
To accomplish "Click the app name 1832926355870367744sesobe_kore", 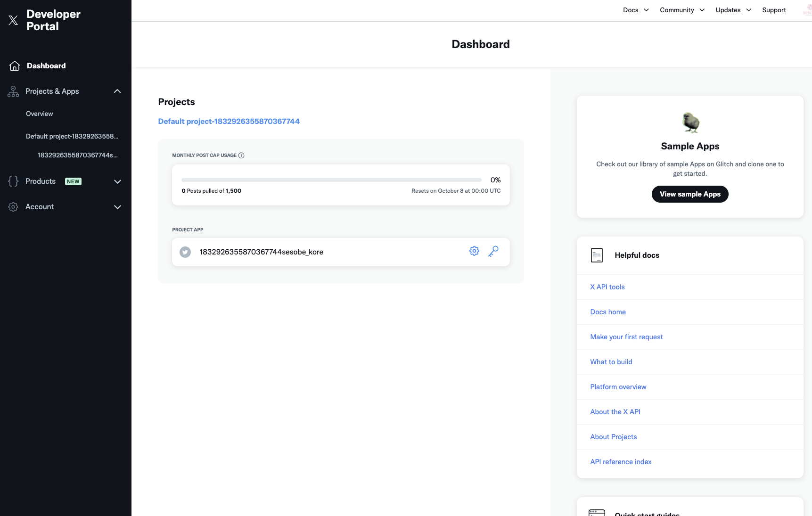I will point(261,252).
